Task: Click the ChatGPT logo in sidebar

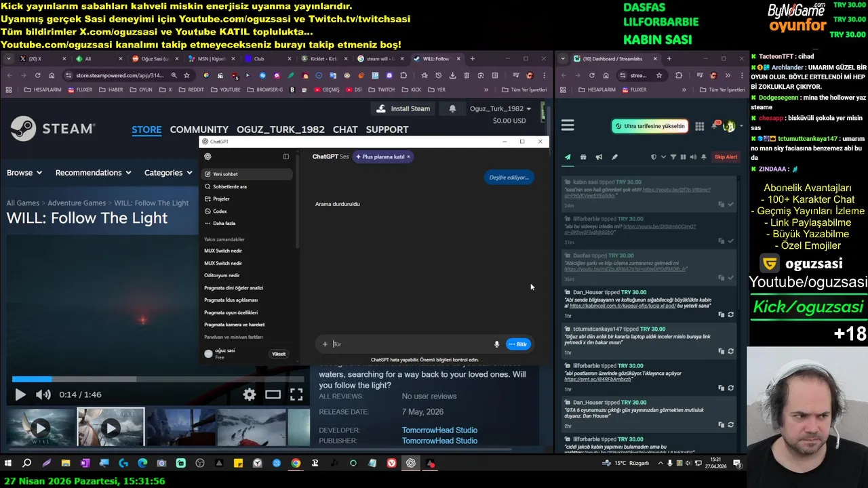Action: 208,157
